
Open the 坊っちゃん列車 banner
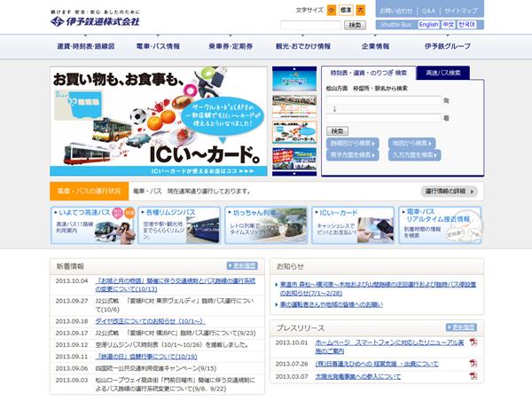tap(266, 225)
